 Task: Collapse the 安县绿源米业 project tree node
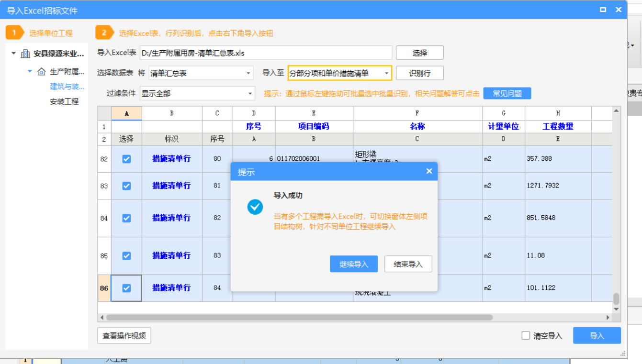[13, 53]
